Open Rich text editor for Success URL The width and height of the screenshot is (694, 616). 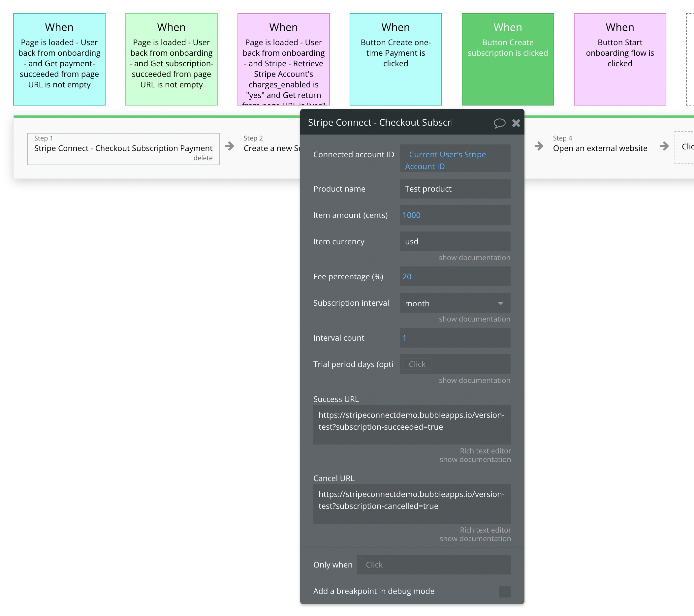pos(485,451)
